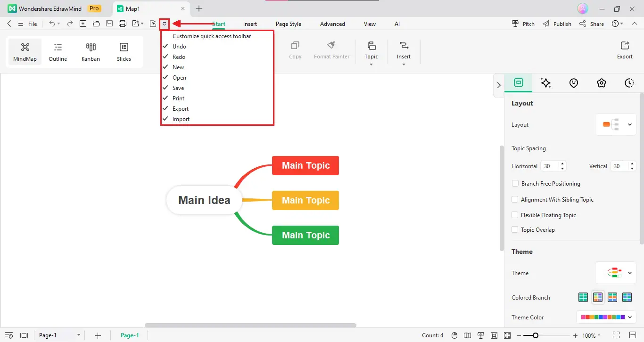This screenshot has width=644, height=342.
Task: Click the New document plus icon
Action: coord(83,24)
